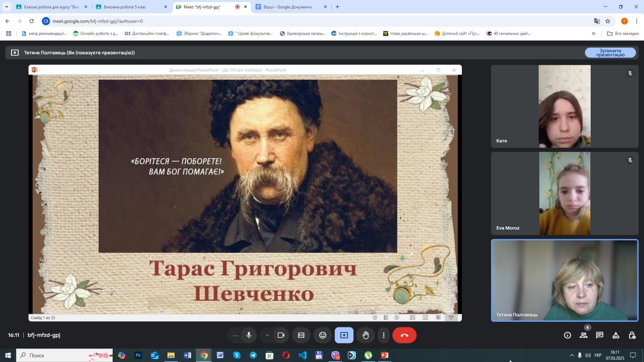Go to previous slide arrow in PowerPoint
Screen dimensions: 644x362
coord(375,318)
